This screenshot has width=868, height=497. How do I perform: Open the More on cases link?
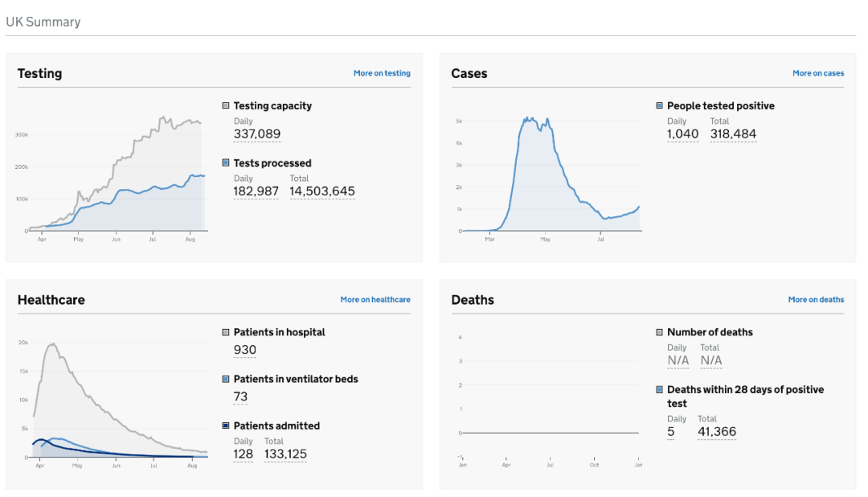coord(818,73)
